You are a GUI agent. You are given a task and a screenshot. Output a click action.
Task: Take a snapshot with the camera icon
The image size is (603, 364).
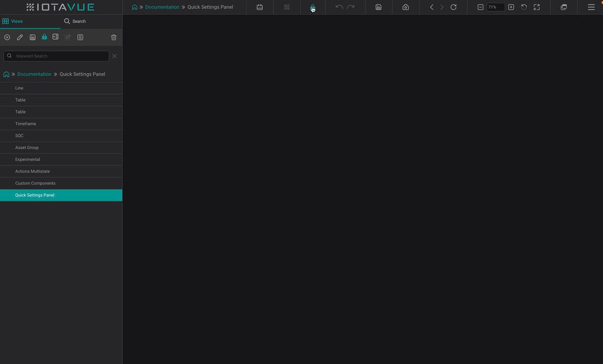pos(406,7)
